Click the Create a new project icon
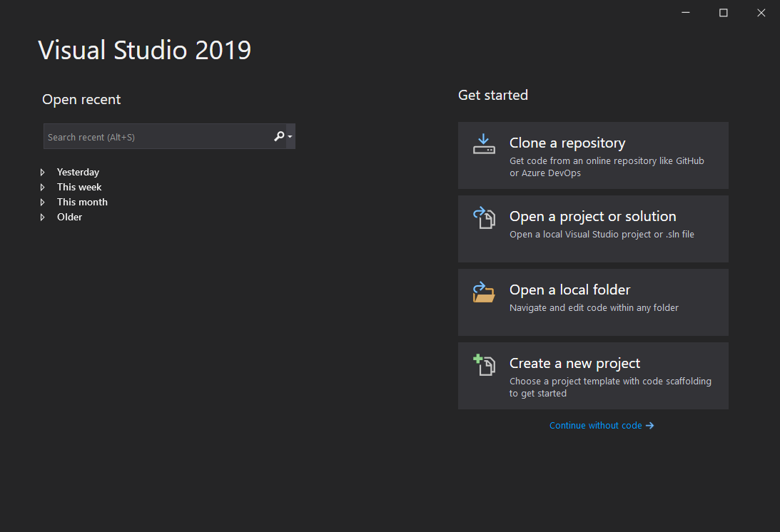The image size is (780, 532). pos(484,365)
